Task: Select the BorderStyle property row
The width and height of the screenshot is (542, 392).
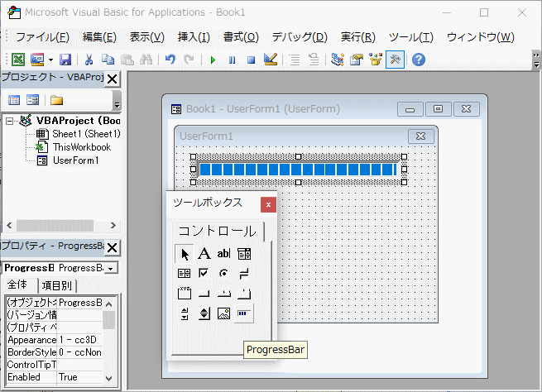Action: tap(55, 352)
